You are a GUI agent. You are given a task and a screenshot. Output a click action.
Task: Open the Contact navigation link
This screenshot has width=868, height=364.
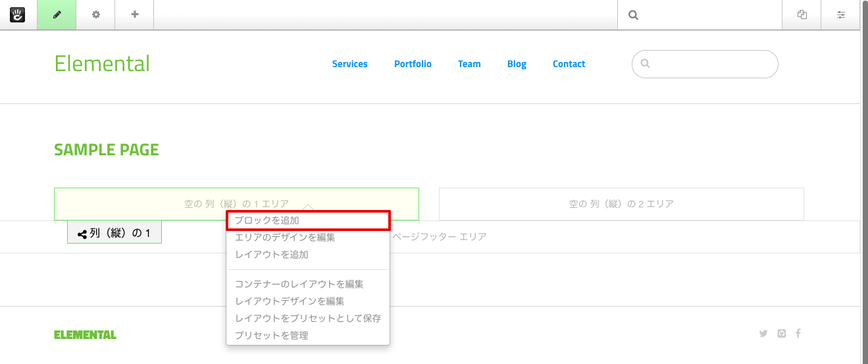click(x=569, y=64)
